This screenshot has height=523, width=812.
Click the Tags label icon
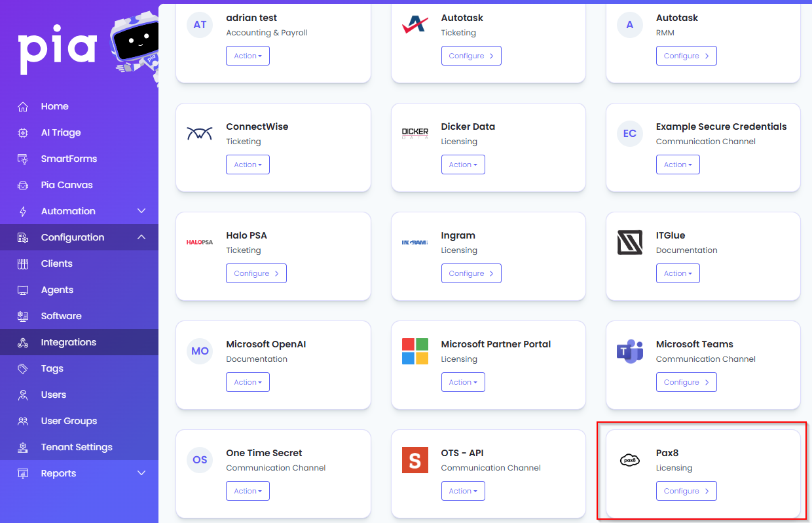coord(23,368)
